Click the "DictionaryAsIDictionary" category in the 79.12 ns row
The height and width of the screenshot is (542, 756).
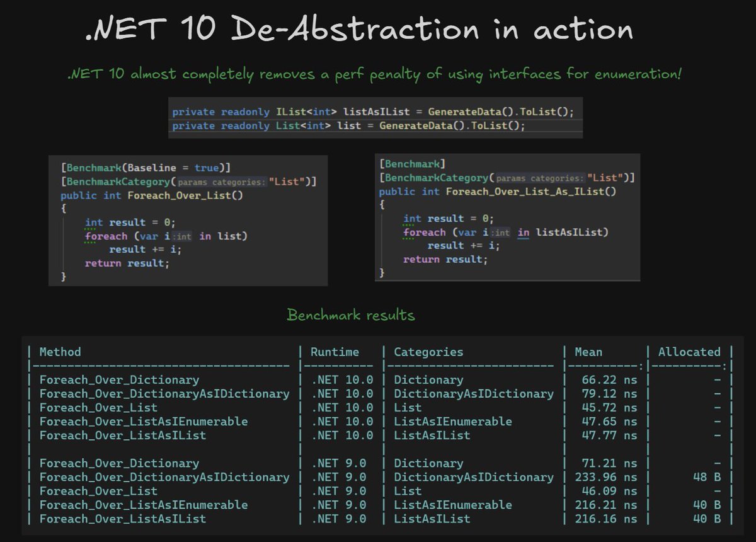point(474,394)
